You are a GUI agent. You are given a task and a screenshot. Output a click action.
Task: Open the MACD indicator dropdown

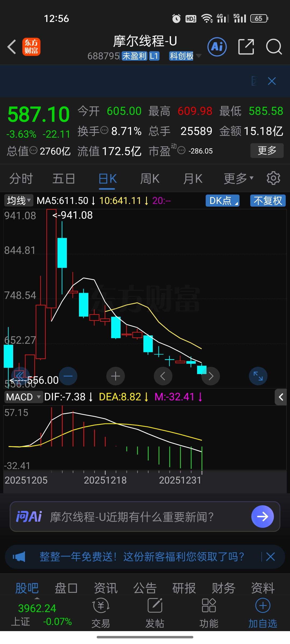point(23,397)
